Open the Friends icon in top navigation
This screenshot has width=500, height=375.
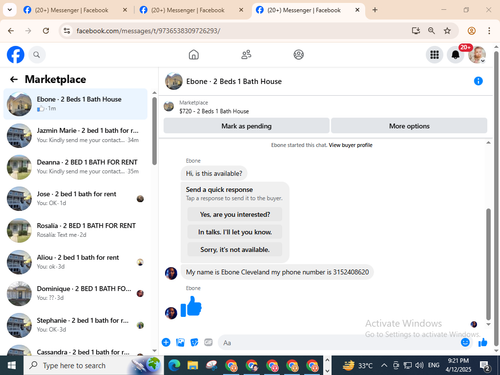coord(246,54)
